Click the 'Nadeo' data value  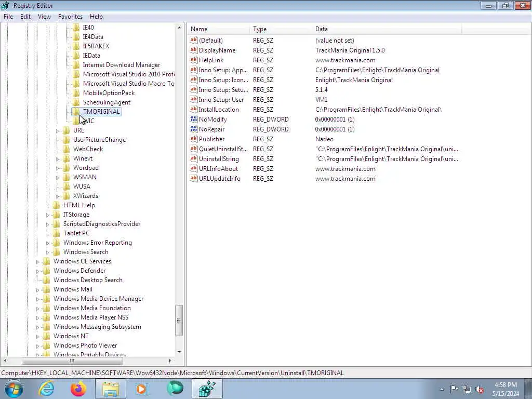pos(324,139)
